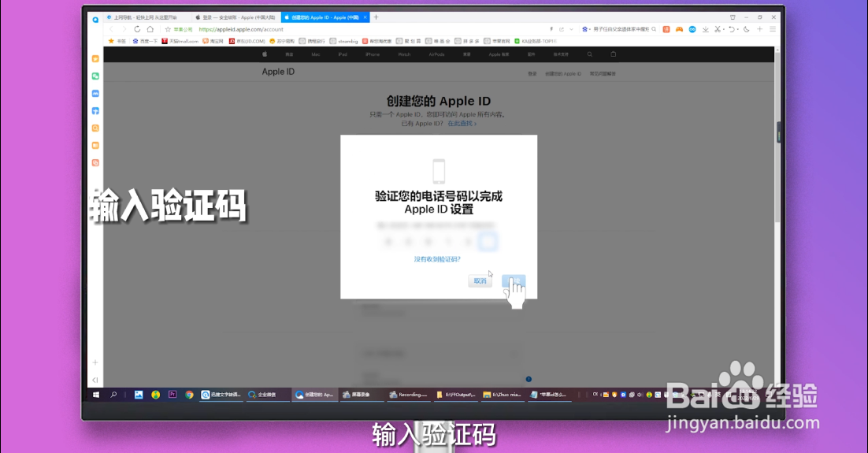Click the browser search box with news text

pyautogui.click(x=620, y=29)
